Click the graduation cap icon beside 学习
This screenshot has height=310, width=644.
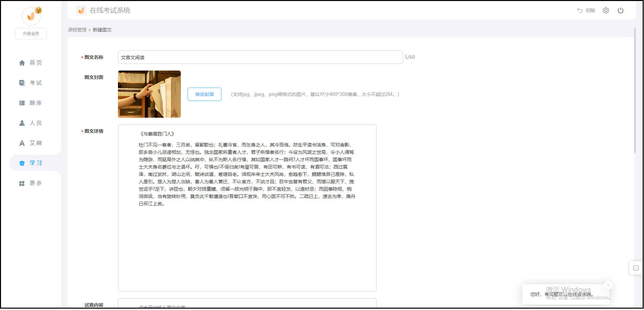pyautogui.click(x=22, y=163)
